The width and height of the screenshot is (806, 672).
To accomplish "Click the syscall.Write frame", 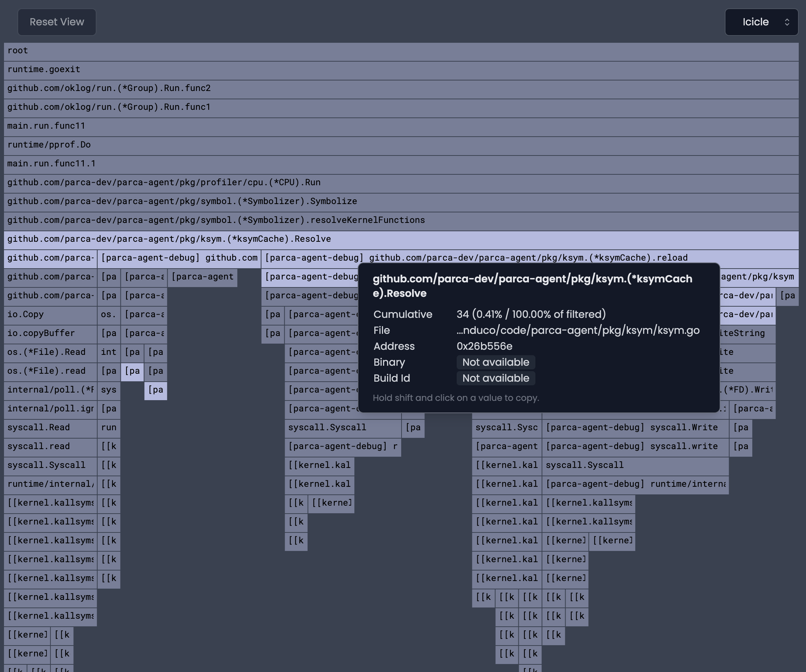I will tap(635, 428).
